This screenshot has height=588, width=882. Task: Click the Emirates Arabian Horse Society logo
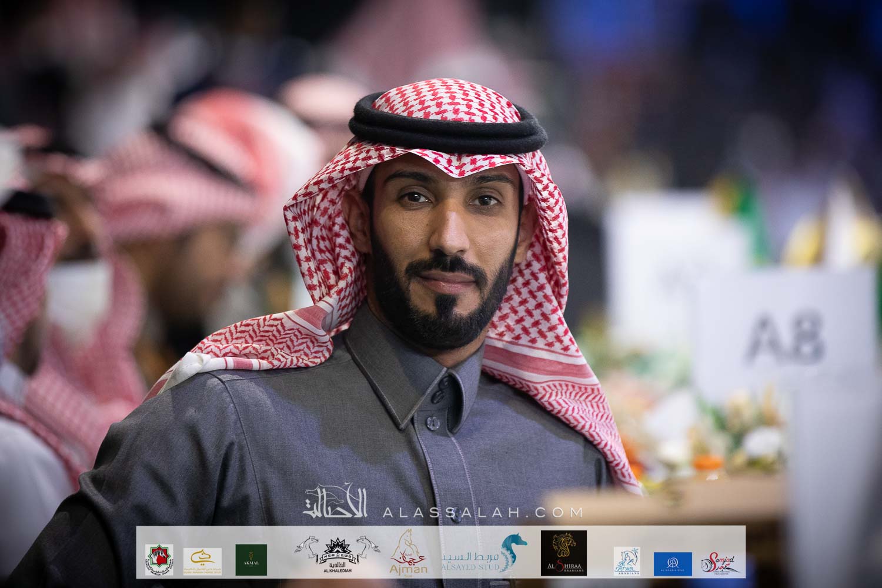pyautogui.click(x=159, y=560)
